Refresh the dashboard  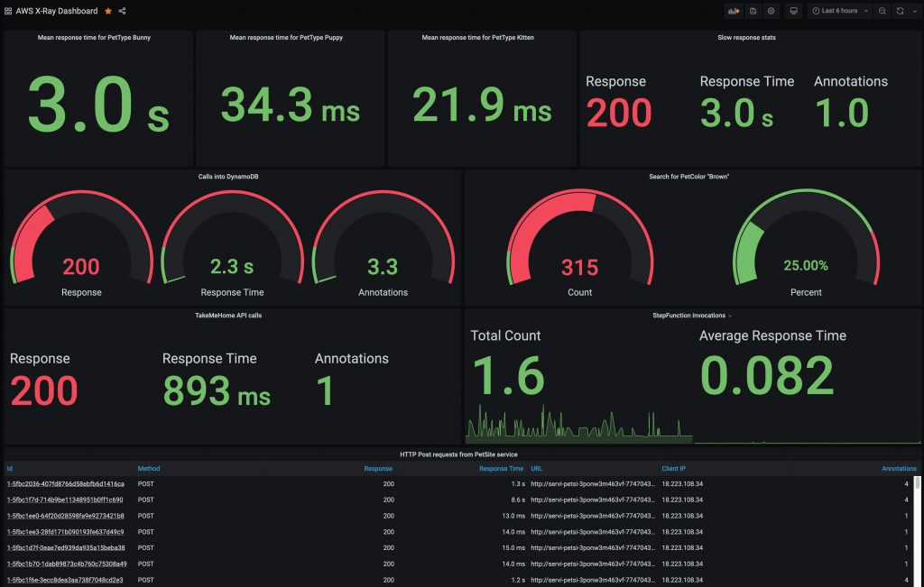point(900,11)
